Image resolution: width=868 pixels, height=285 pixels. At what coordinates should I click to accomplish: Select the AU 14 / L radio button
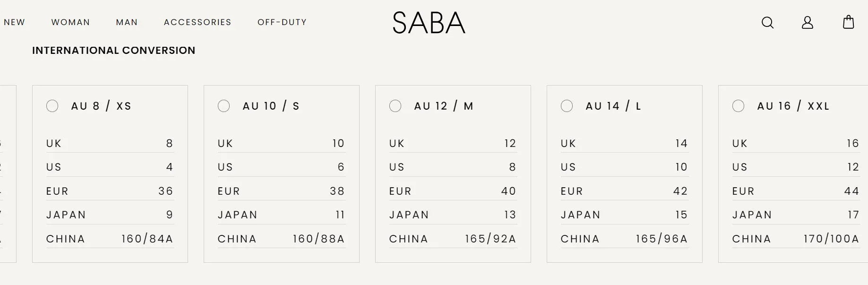(567, 106)
